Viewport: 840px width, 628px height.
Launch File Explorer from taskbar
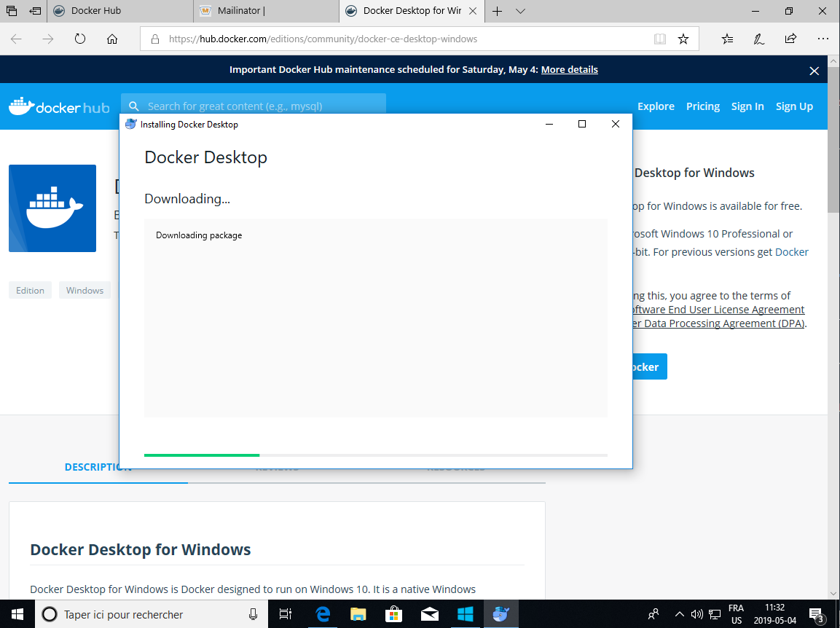tap(358, 614)
